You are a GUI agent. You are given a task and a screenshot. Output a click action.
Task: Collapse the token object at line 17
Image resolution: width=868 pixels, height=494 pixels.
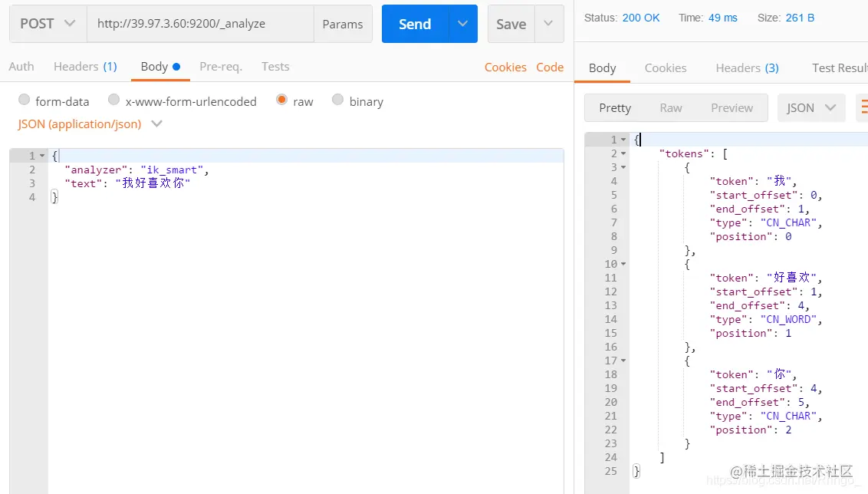click(623, 361)
